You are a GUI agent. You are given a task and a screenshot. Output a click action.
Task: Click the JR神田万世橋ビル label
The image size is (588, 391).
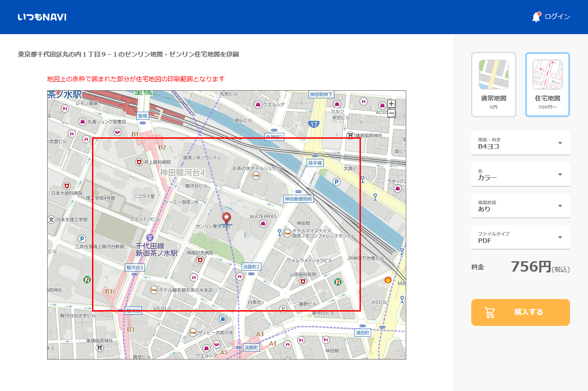coord(365,259)
